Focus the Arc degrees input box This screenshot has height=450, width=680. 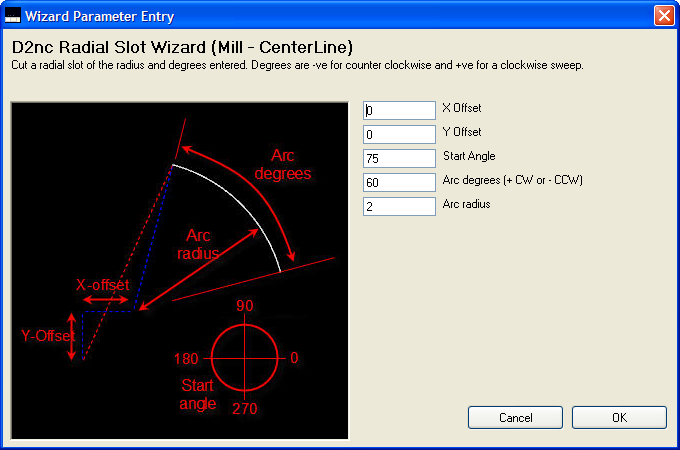pos(399,183)
